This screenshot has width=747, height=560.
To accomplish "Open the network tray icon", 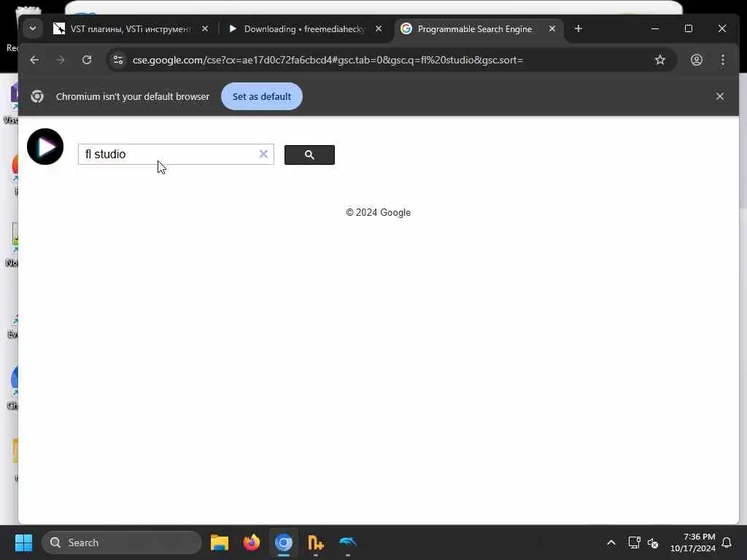I will click(634, 542).
